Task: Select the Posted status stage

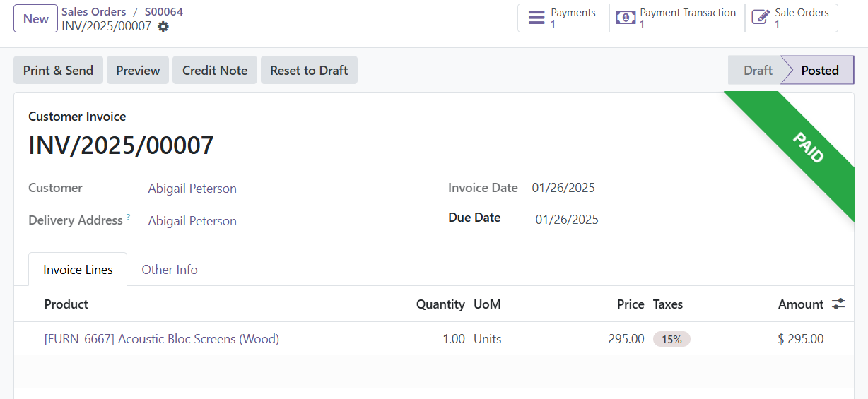Action: pyautogui.click(x=820, y=70)
